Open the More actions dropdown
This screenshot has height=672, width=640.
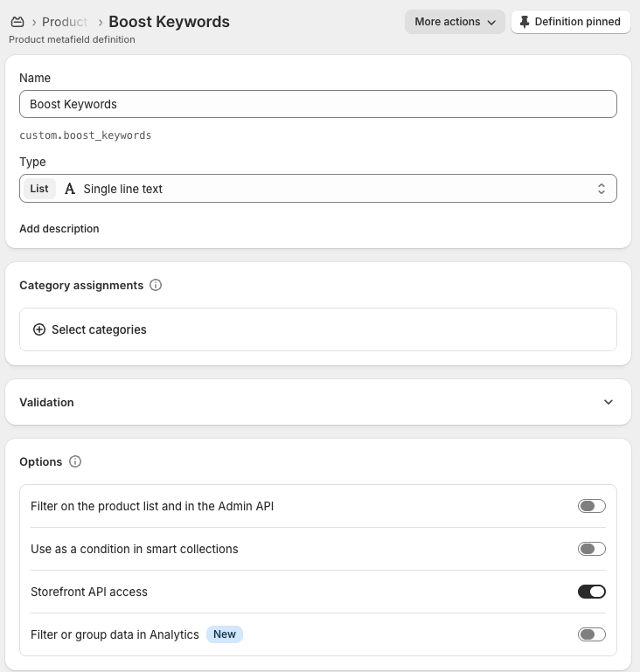[x=455, y=22]
